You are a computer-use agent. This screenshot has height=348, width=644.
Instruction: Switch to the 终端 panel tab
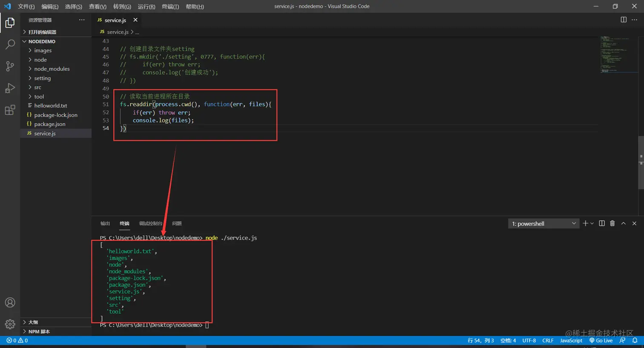(x=124, y=223)
